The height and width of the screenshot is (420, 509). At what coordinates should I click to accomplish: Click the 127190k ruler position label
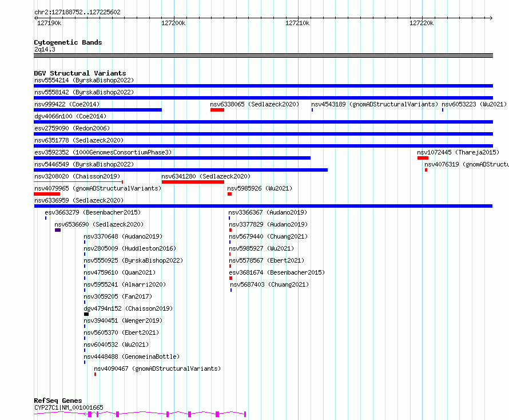pos(49,23)
